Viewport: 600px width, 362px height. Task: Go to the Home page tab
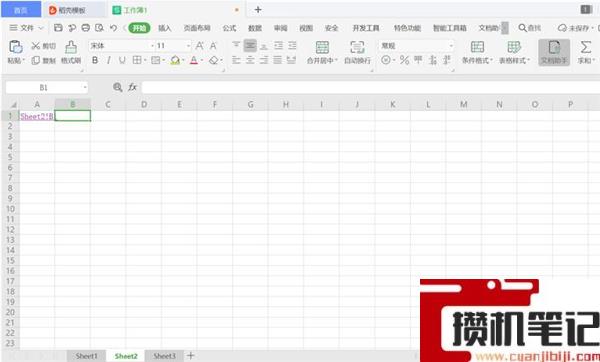[x=21, y=10]
